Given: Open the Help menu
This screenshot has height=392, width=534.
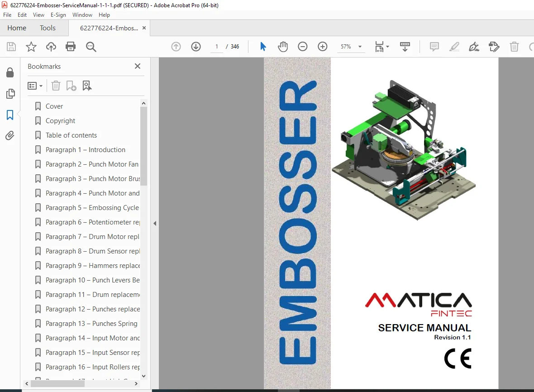Looking at the screenshot, I should [104, 14].
